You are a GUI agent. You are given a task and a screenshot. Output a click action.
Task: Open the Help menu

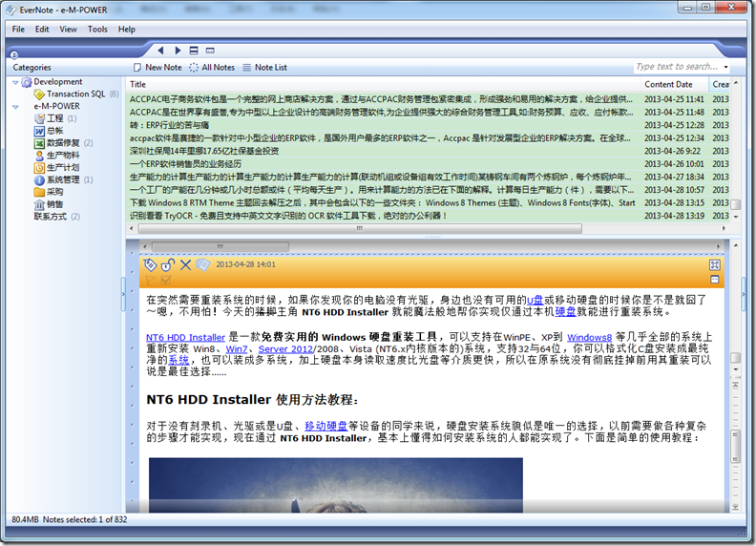[127, 30]
